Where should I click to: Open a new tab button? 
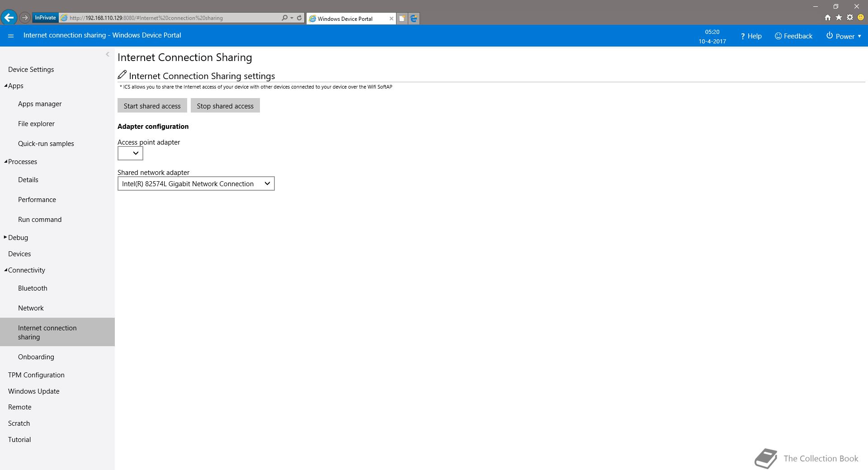pyautogui.click(x=401, y=19)
